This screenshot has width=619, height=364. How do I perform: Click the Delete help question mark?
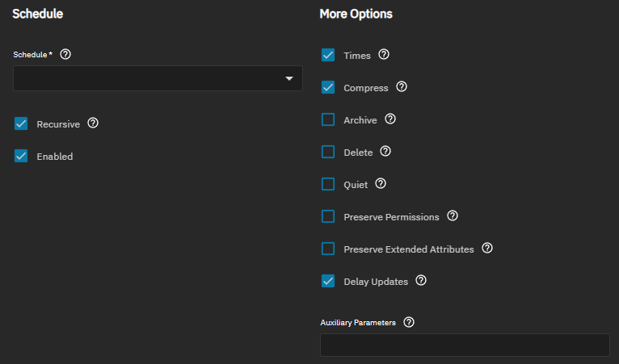coord(385,152)
